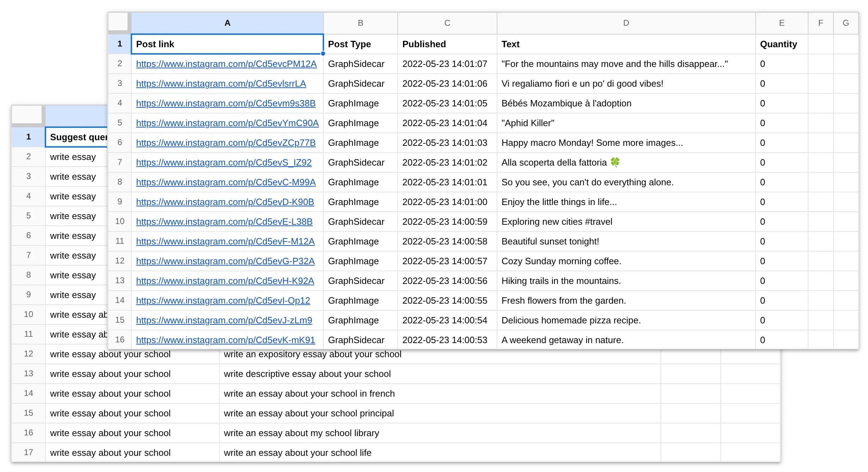The height and width of the screenshot is (472, 868).
Task: Select row 17 header in essay sheet
Action: tap(29, 453)
